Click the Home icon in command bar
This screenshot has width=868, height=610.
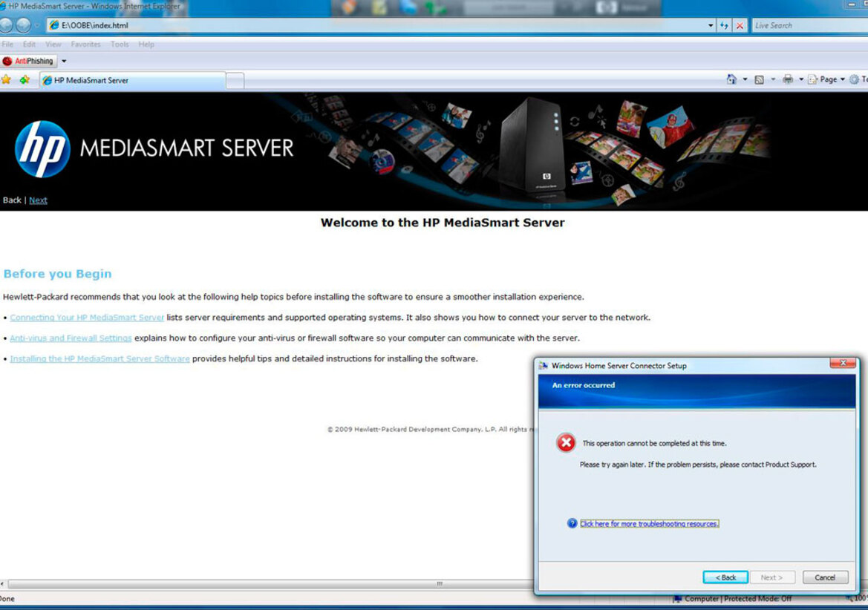point(731,79)
